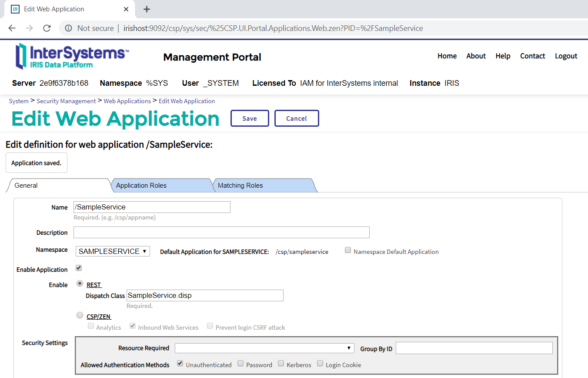Select the CSP/ZEN radio button
This screenshot has height=378, width=588.
(x=80, y=315)
